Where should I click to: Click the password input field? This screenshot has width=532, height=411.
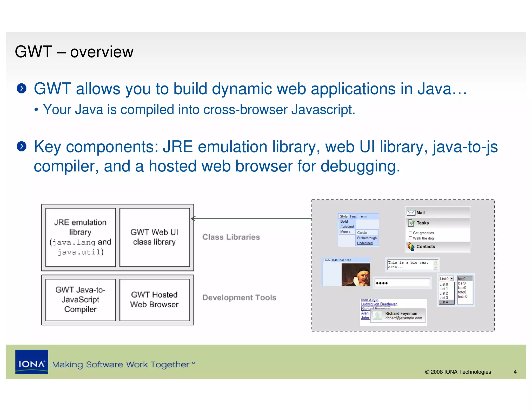pos(402,283)
